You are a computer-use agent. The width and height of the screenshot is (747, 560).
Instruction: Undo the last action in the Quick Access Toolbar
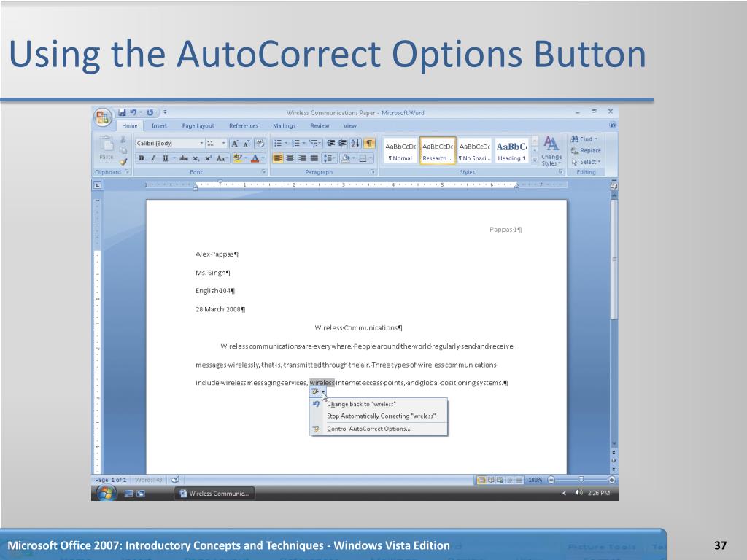tap(133, 112)
